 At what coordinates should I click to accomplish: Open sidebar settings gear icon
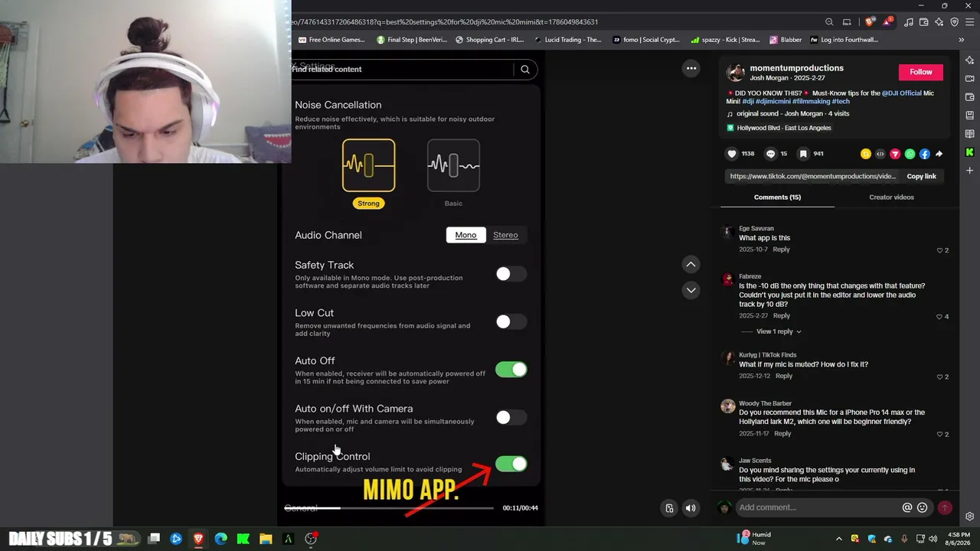coord(970,517)
